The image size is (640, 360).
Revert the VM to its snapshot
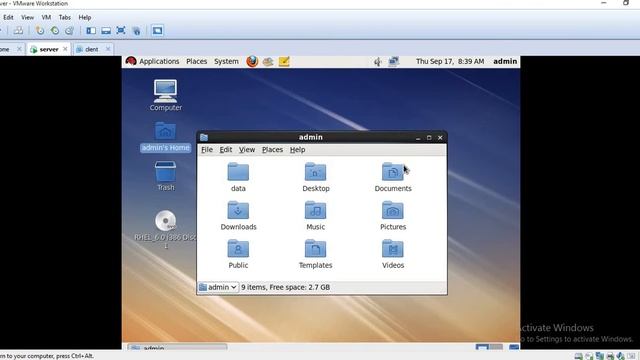[x=55, y=31]
